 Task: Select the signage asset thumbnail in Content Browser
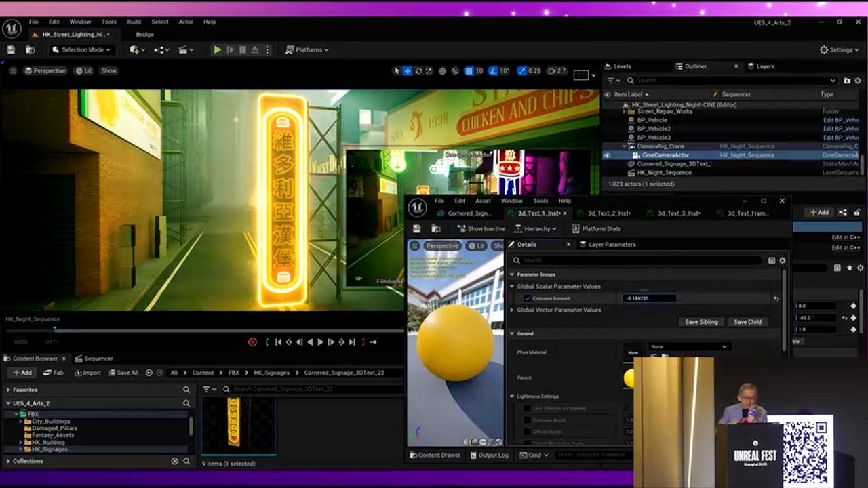tap(238, 426)
